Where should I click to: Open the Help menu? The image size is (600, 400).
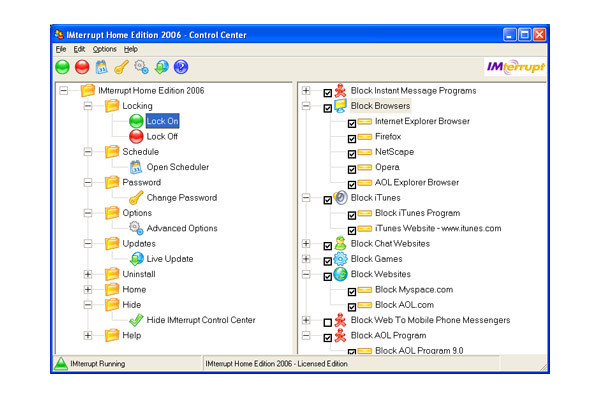pos(131,49)
